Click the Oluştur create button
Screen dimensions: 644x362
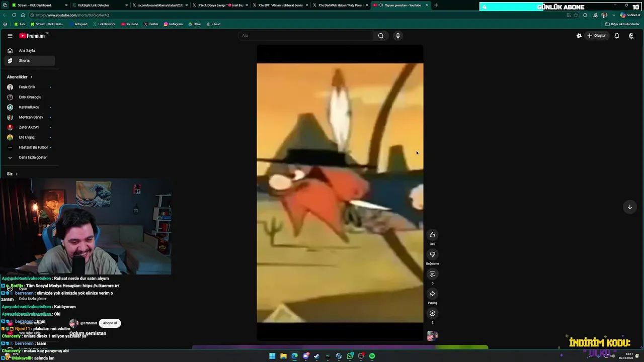[x=597, y=36]
